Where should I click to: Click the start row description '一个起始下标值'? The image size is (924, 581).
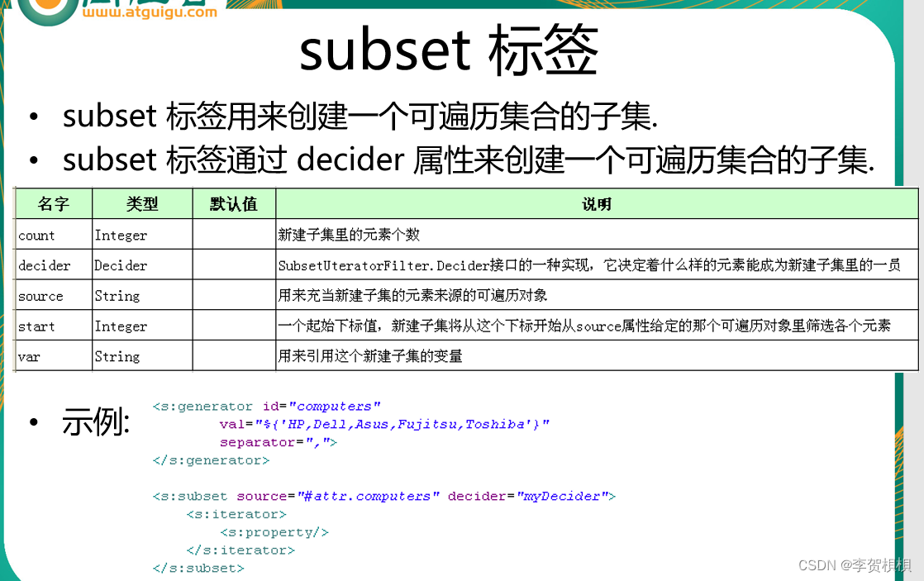(584, 326)
